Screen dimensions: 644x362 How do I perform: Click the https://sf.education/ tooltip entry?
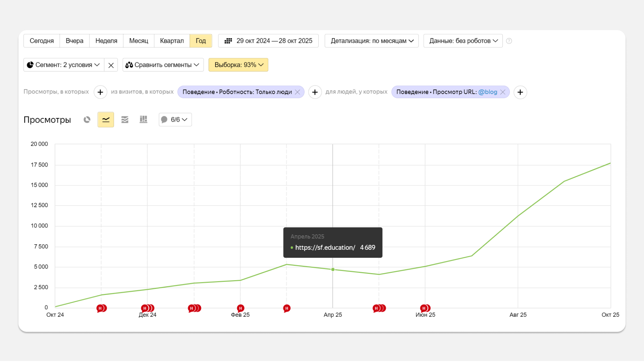click(x=333, y=248)
